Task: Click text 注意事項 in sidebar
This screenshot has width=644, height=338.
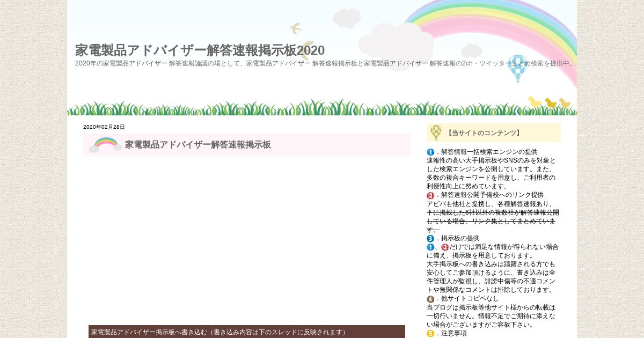Action: tap(454, 334)
